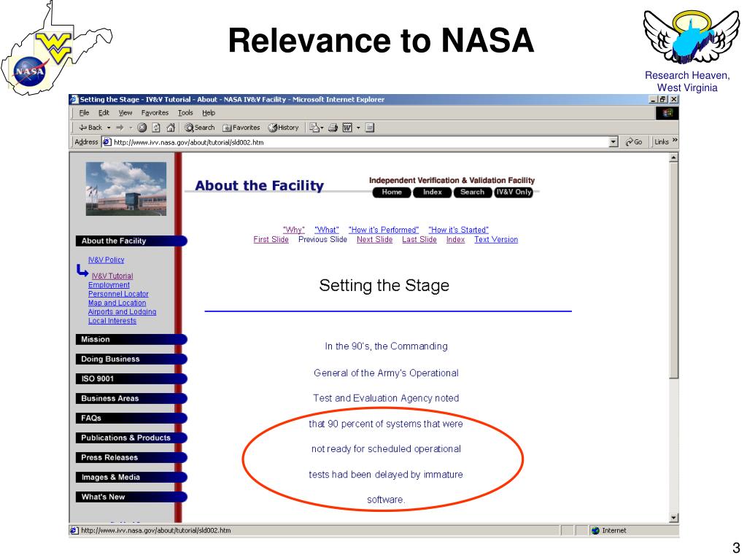Click the Internet zone status icon
This screenshot has height=560, width=747.
pos(595,531)
